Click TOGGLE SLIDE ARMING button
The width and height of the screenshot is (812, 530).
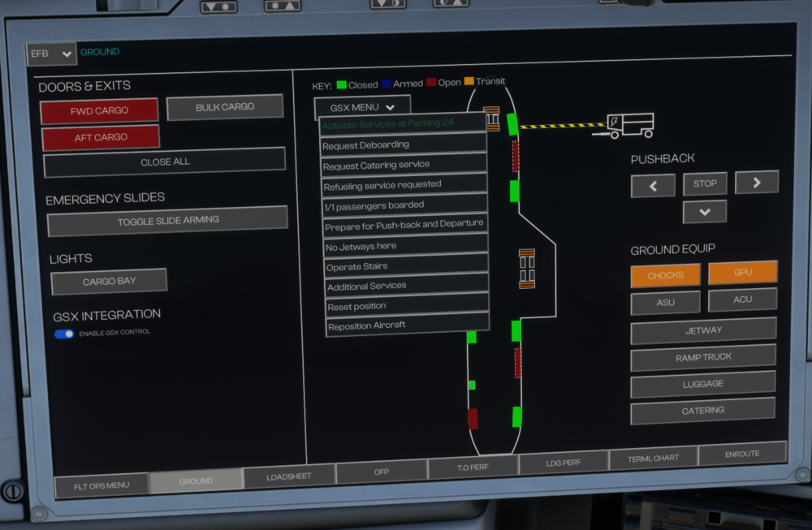click(x=167, y=220)
